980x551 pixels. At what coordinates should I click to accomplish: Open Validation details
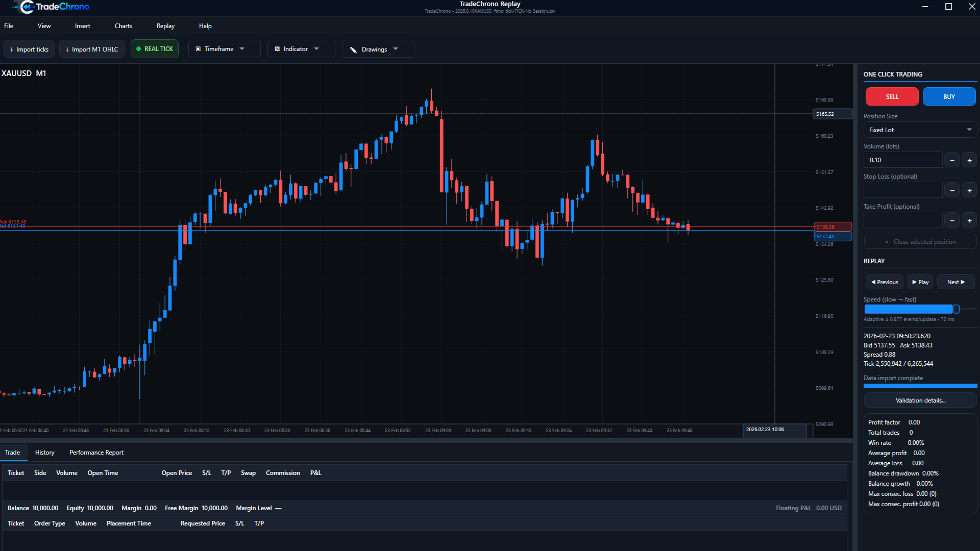pos(920,400)
